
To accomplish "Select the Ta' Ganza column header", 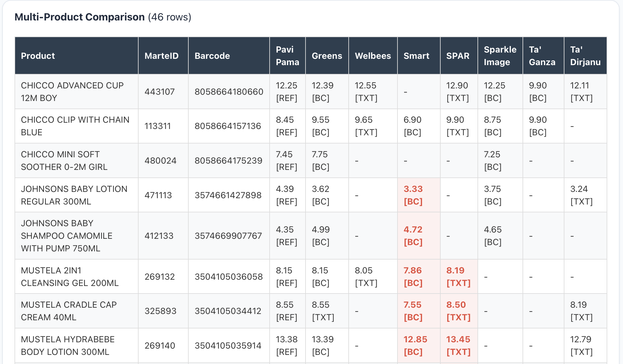I will coord(543,56).
